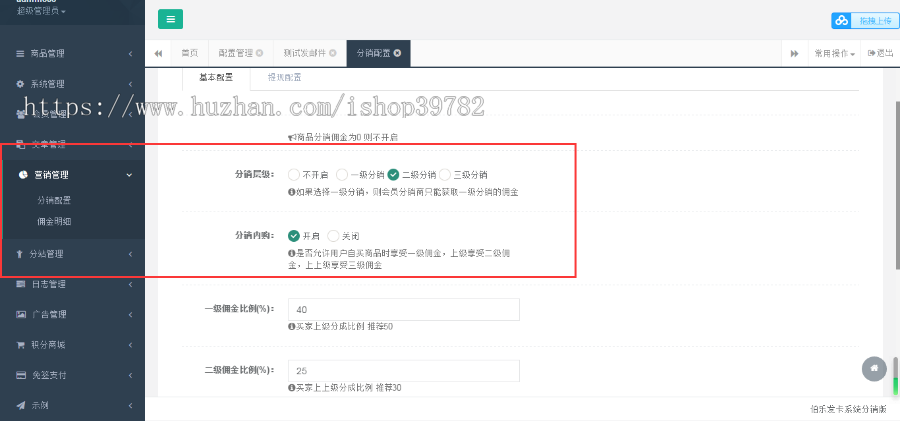Select the 一级分销 radio option

[x=342, y=175]
